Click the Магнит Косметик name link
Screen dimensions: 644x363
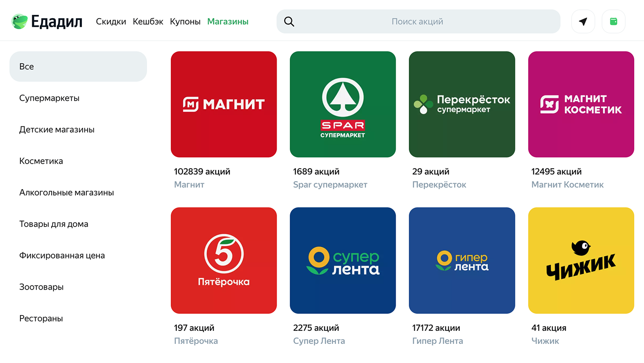click(567, 184)
